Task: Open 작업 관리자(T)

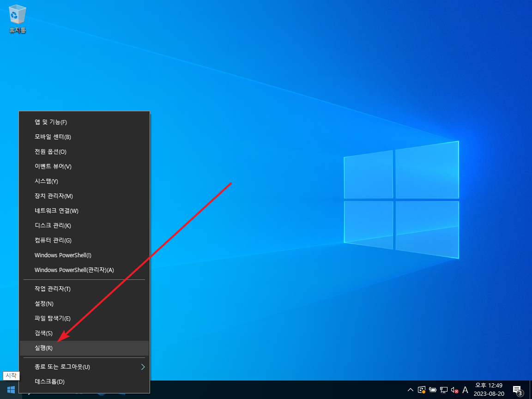Action: click(84, 289)
